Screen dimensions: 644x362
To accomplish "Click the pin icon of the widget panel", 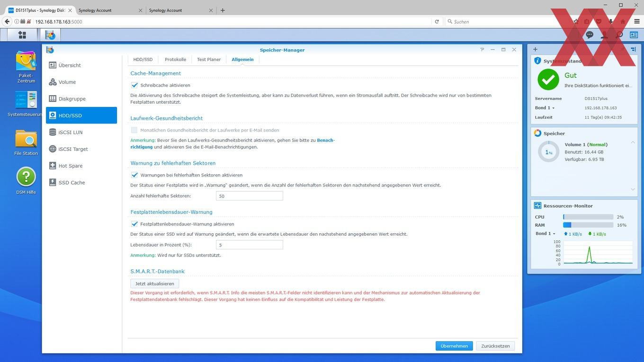I will 633,49.
